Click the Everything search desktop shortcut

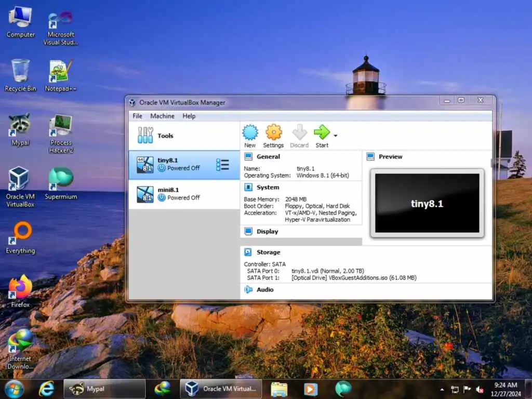point(20,237)
